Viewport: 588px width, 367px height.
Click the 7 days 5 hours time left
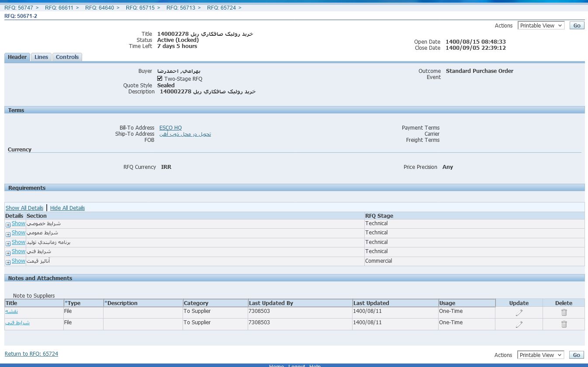pos(177,46)
